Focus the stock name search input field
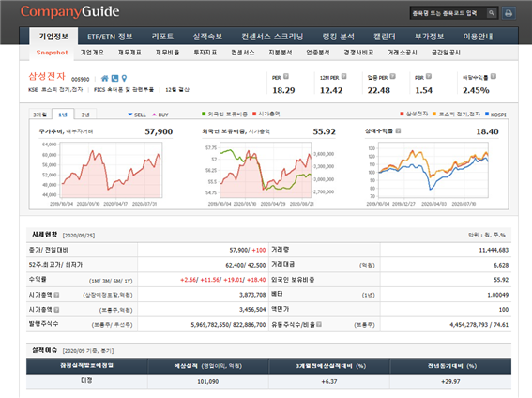 click(x=448, y=13)
